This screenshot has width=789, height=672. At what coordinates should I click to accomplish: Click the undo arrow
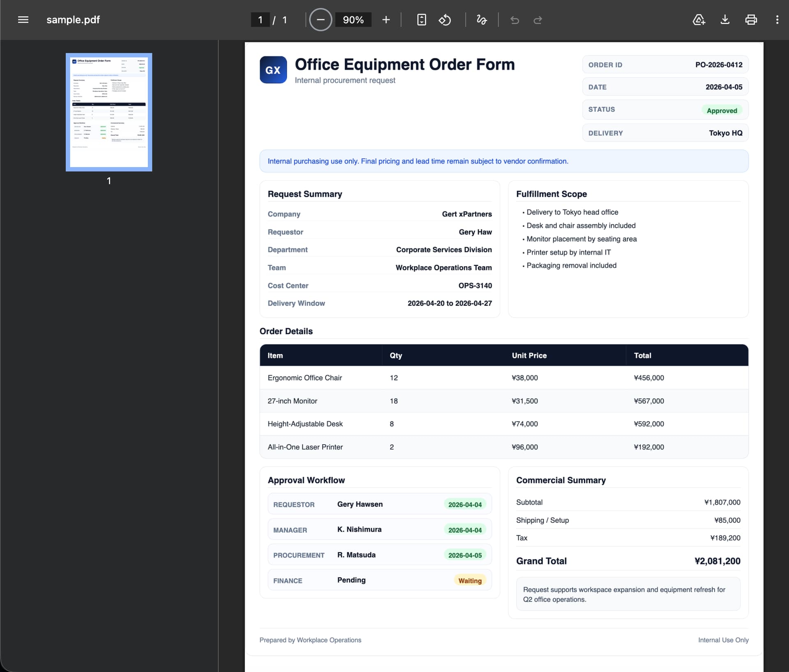514,20
